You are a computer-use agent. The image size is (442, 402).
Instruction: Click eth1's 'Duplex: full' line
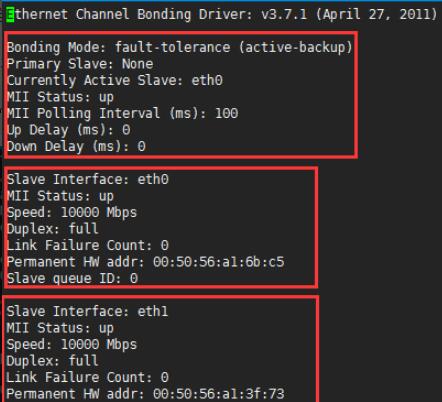pyautogui.click(x=53, y=361)
